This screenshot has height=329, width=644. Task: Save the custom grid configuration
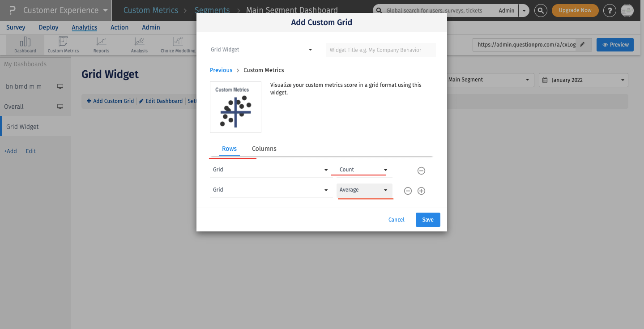click(x=427, y=219)
